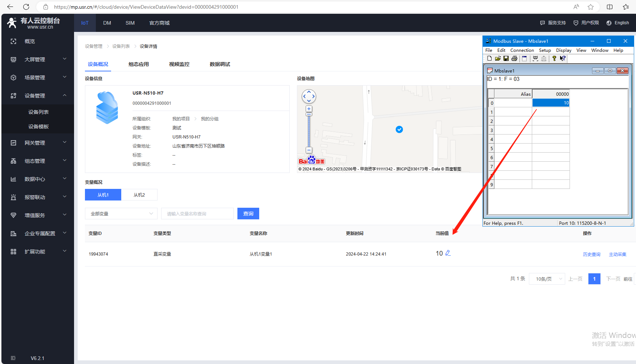
Task: Click the map zoom slider track
Action: pyautogui.click(x=309, y=131)
